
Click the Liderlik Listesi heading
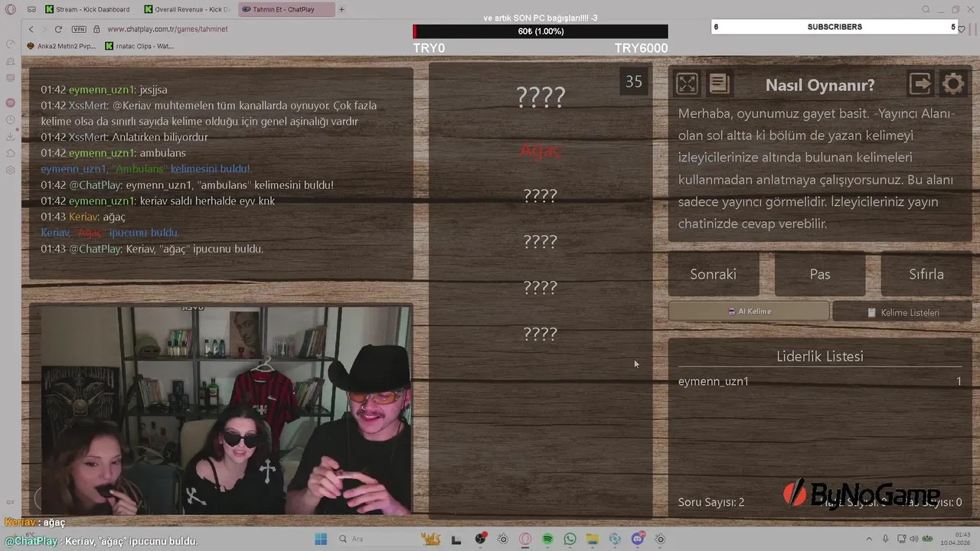point(820,356)
